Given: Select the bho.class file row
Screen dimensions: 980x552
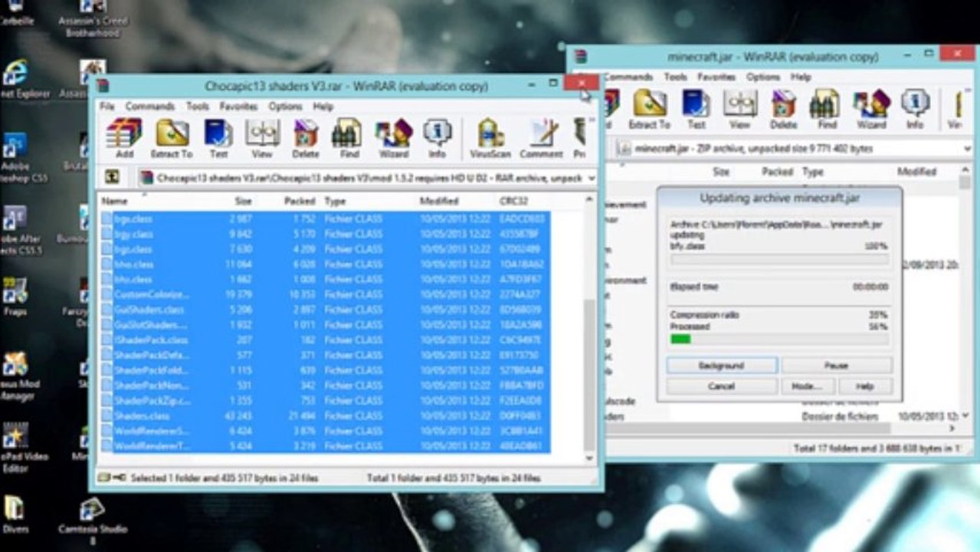Looking at the screenshot, I should 326,264.
